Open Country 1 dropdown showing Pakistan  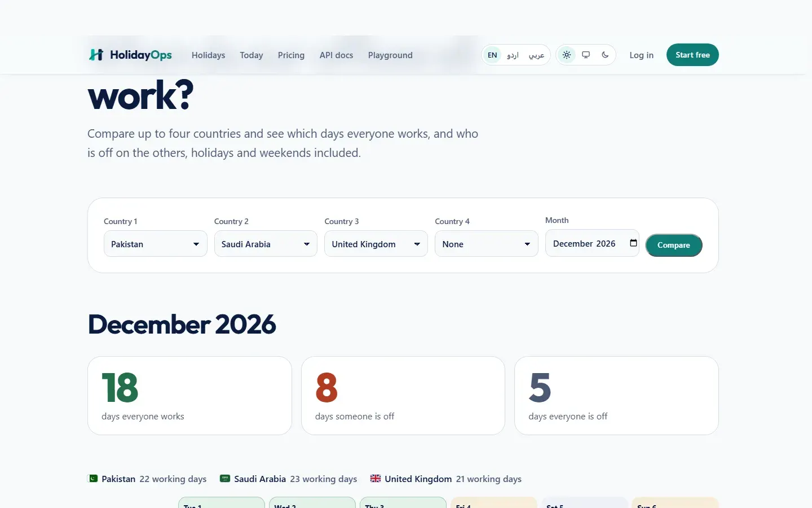[x=156, y=244]
